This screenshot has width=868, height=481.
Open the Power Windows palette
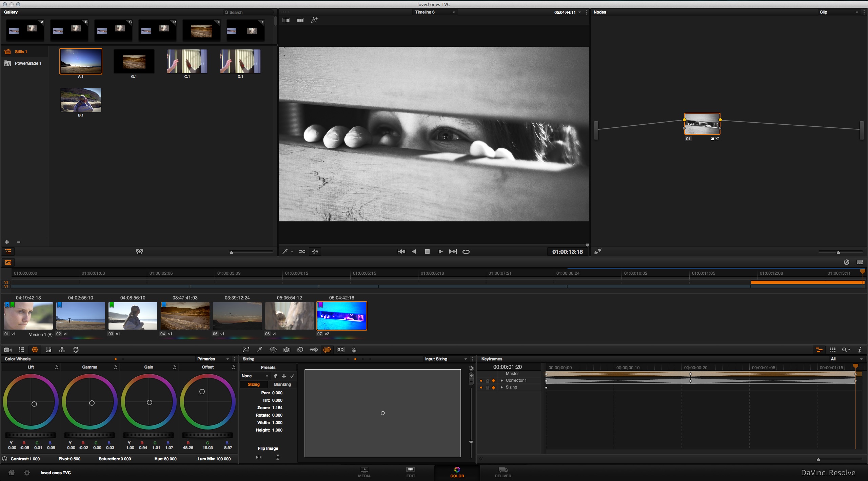[x=273, y=350]
